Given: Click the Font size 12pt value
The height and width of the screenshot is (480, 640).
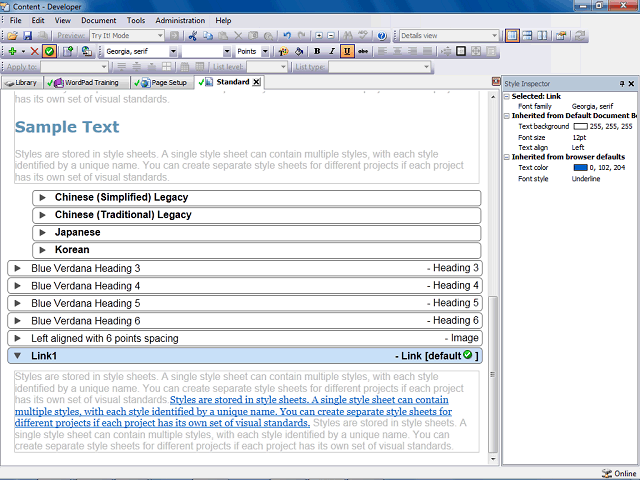Looking at the screenshot, I should point(579,138).
